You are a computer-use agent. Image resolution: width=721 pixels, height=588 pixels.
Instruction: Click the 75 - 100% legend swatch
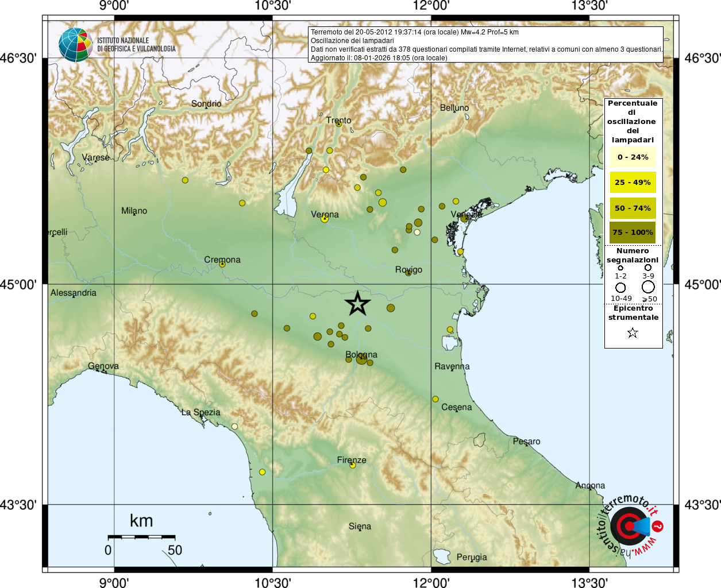[x=633, y=233]
